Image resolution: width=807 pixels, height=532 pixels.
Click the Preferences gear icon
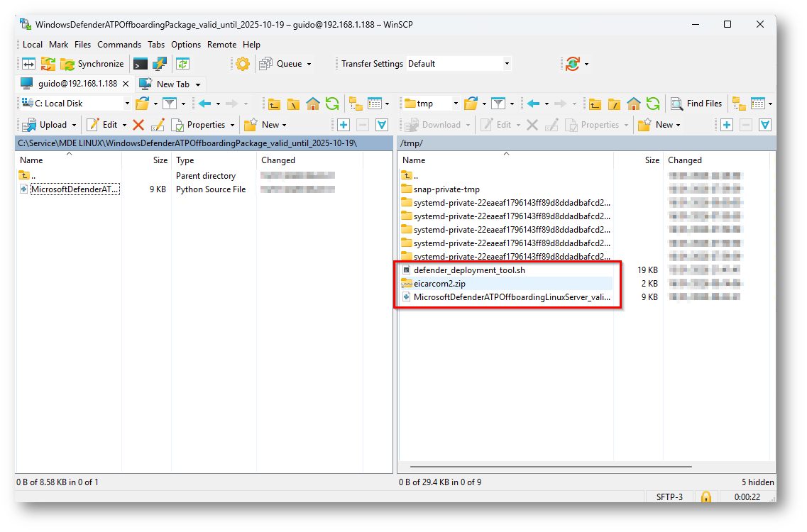click(243, 64)
